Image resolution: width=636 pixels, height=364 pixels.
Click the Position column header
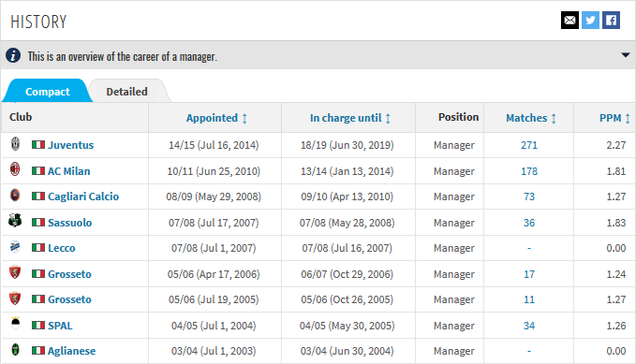[x=458, y=117]
